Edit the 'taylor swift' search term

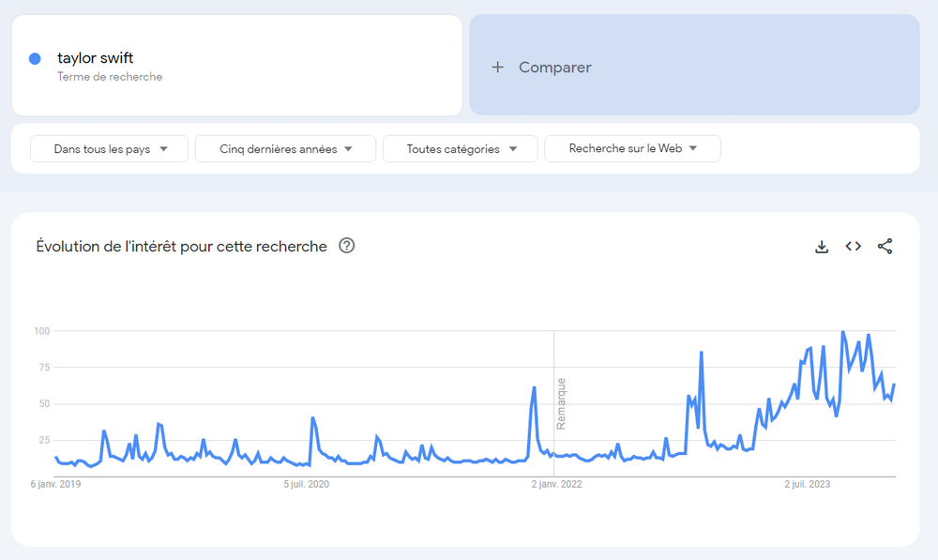(x=96, y=58)
